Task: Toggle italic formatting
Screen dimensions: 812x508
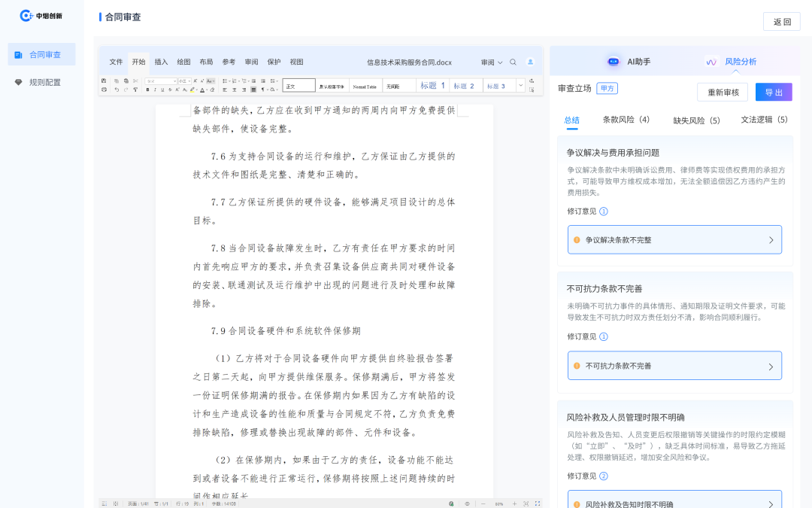Action: [155, 90]
